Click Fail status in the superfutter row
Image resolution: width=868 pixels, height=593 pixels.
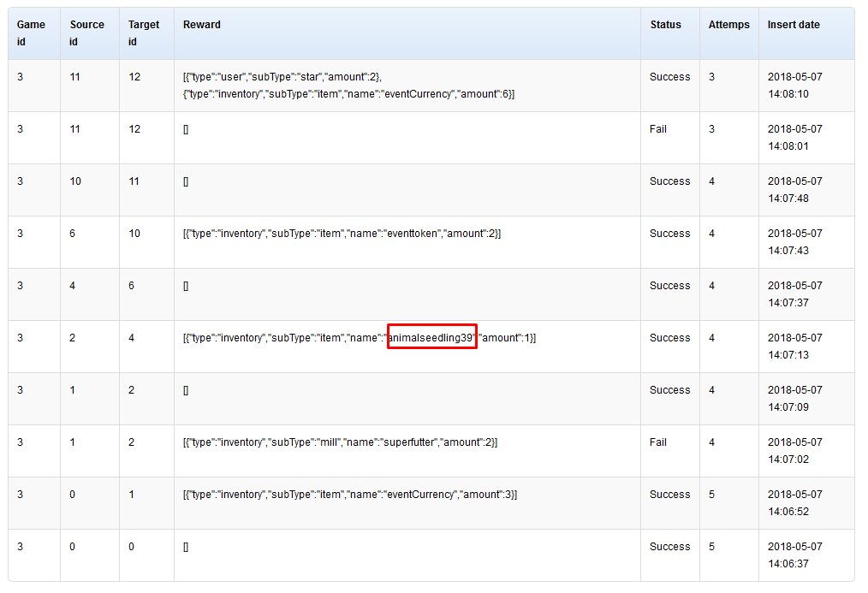tap(658, 442)
